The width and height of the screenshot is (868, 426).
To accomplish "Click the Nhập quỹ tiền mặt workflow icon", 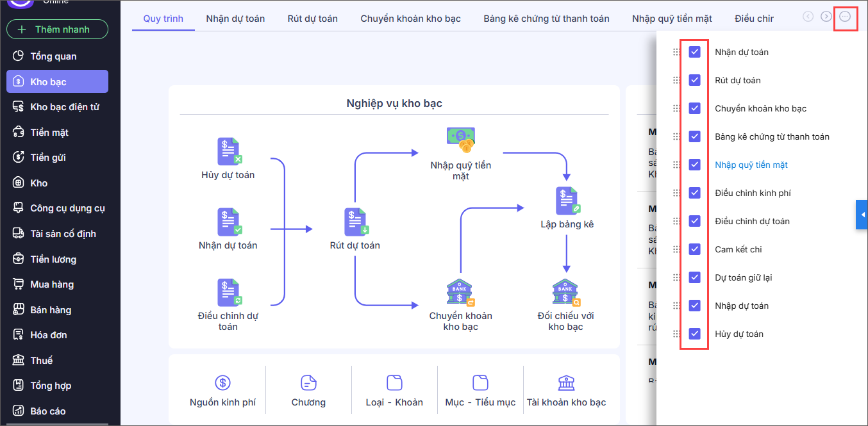I will (460, 140).
